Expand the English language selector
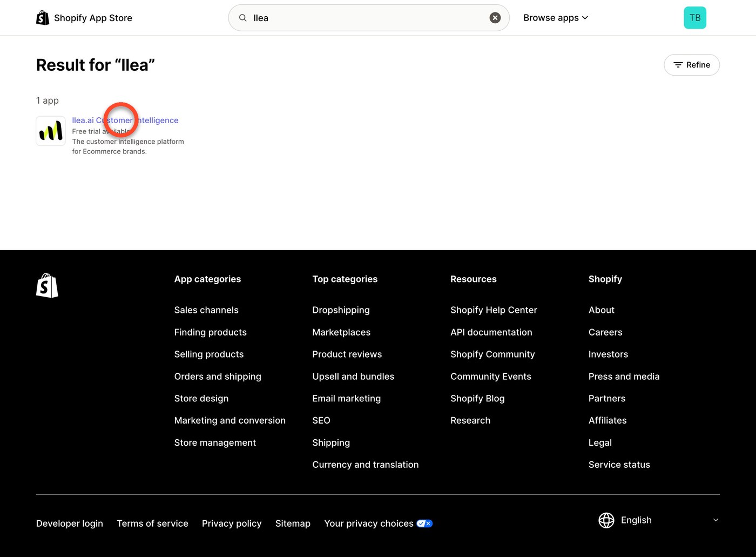 659,520
